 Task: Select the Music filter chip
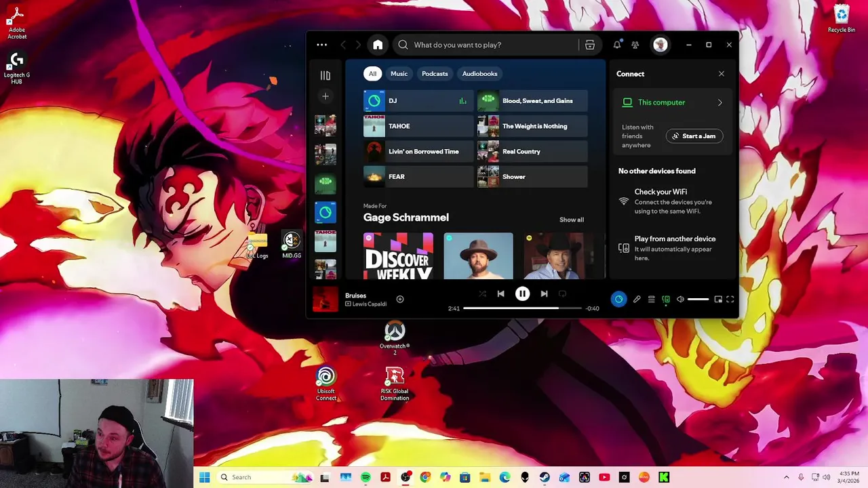(399, 73)
